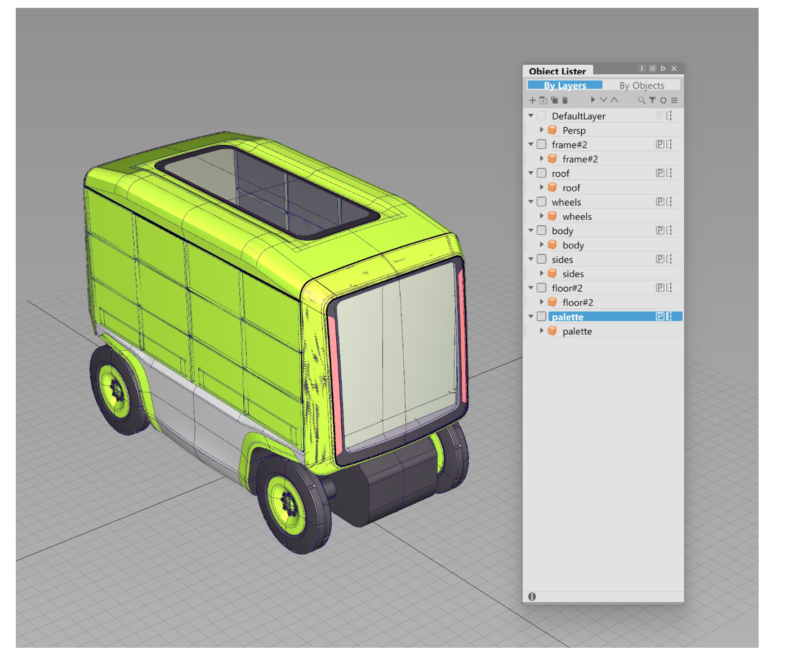Image resolution: width=811 pixels, height=672 pixels.
Task: Click the trash icon to delete layer
Action: [x=565, y=100]
